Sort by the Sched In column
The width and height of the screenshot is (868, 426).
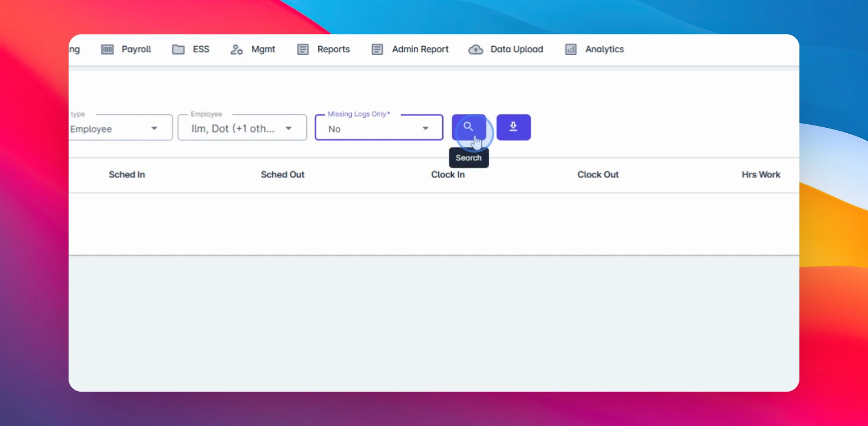pos(127,175)
